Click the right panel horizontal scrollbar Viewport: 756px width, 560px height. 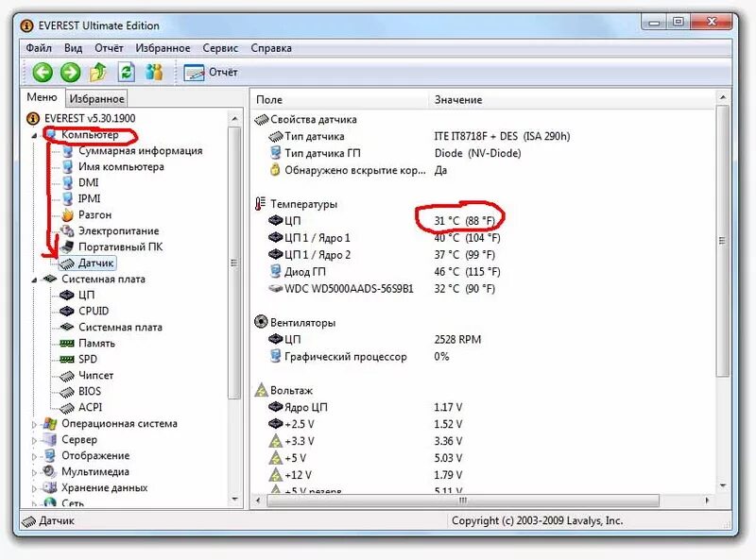(463, 501)
